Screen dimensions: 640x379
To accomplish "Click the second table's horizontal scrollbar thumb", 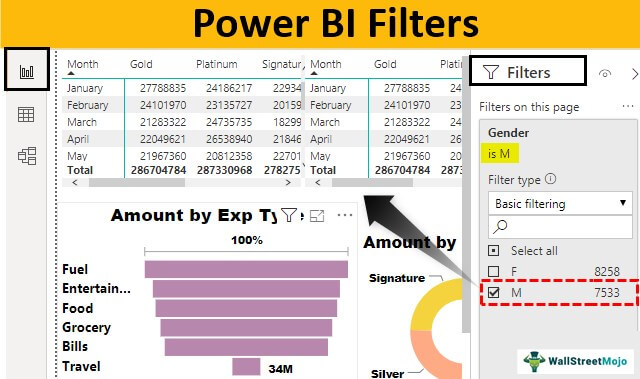I will [372, 183].
